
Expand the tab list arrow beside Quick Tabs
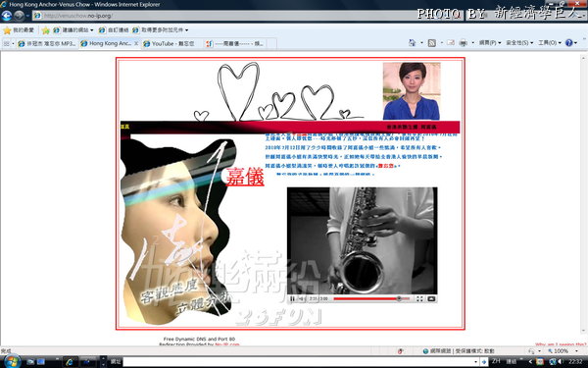[x=13, y=44]
